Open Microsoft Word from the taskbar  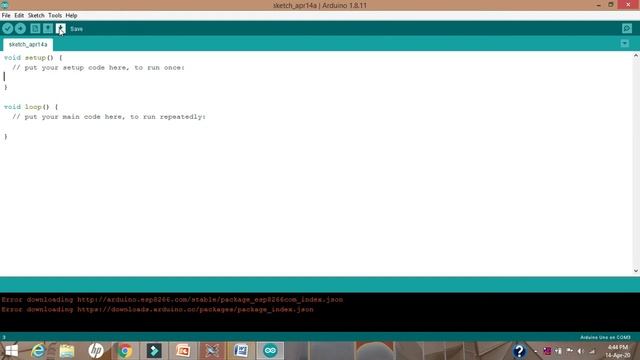[241, 351]
